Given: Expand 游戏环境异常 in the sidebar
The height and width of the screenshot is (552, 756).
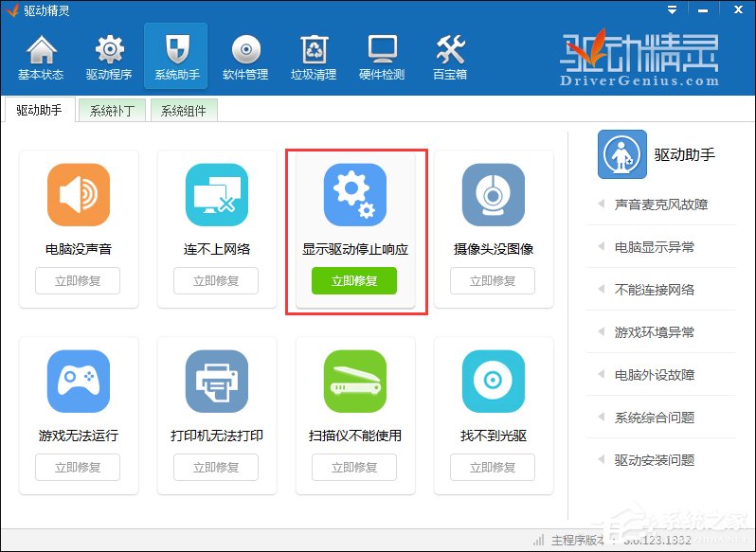Looking at the screenshot, I should pyautogui.click(x=654, y=332).
